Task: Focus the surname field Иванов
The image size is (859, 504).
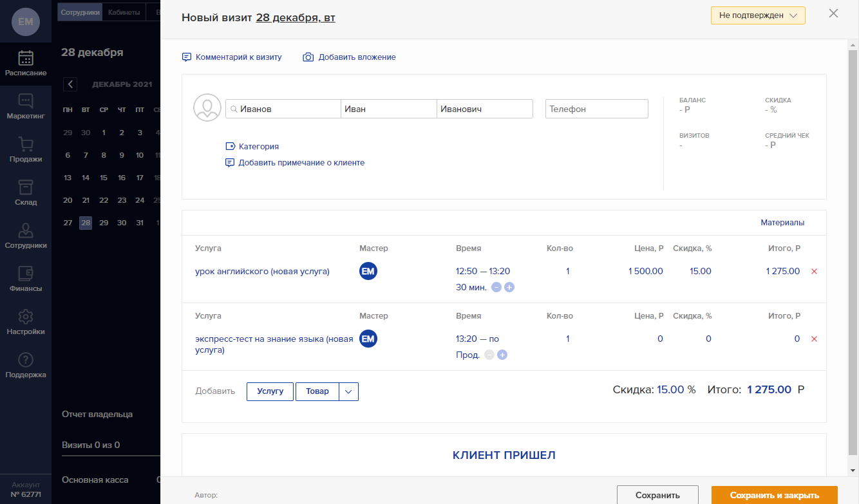Action: point(283,109)
